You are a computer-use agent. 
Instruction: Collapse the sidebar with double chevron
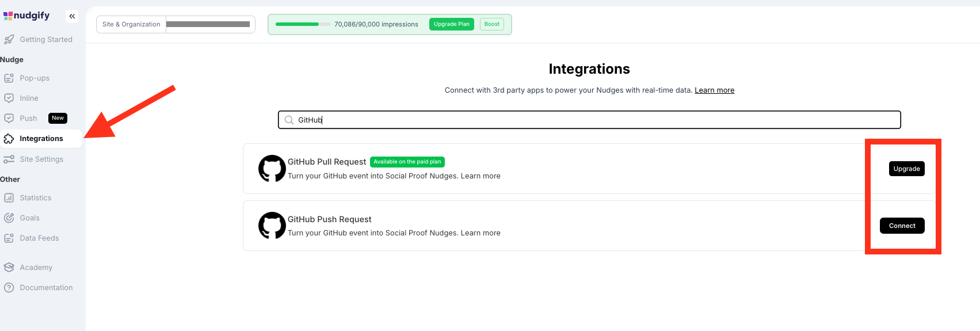tap(72, 16)
